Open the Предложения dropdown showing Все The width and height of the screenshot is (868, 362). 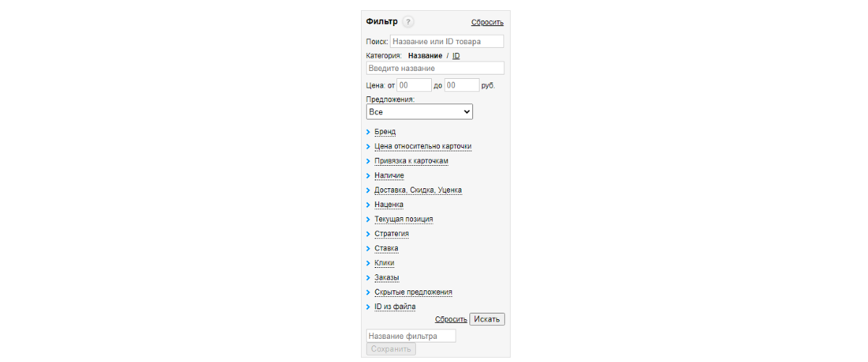tap(420, 112)
